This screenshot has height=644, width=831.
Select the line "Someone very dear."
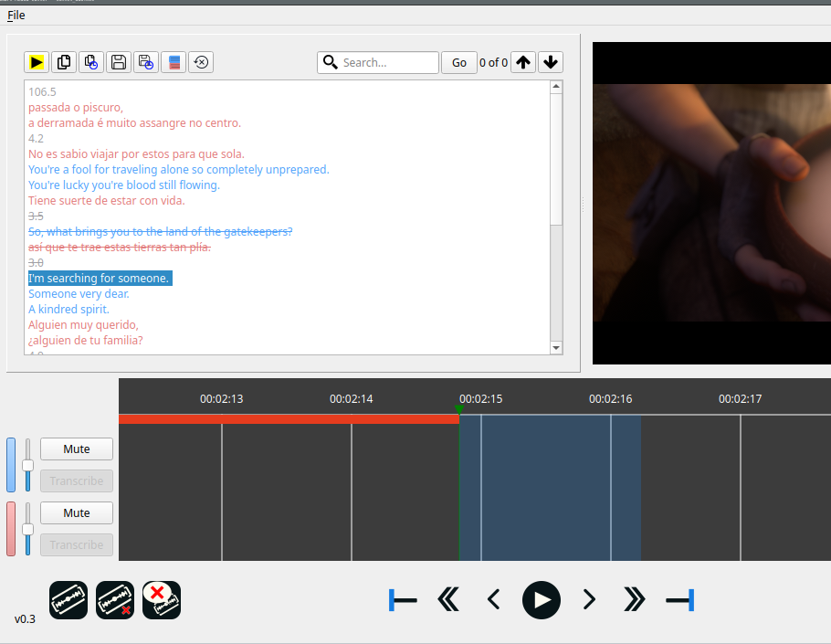[x=79, y=294]
